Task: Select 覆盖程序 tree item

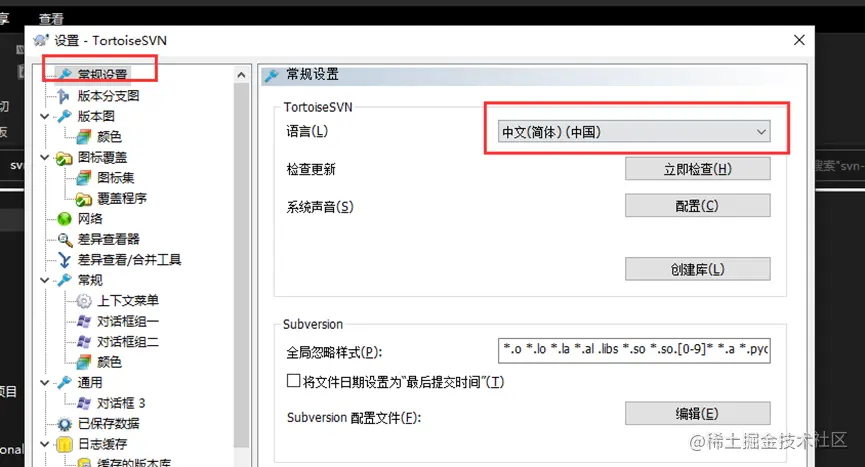Action: pyautogui.click(x=122, y=198)
